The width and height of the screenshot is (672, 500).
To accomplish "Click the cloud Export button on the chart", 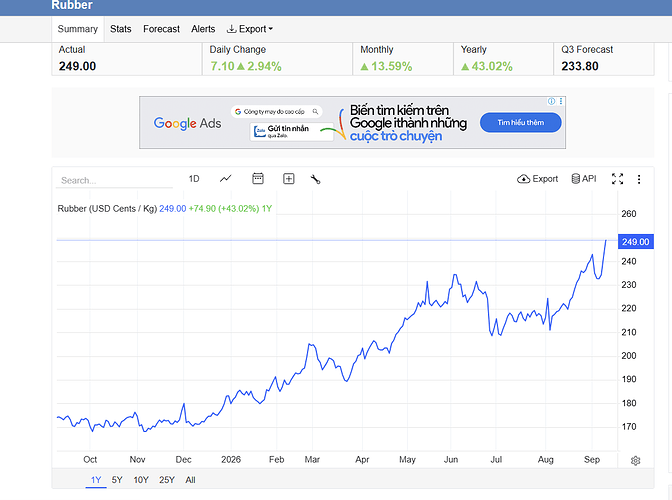I will click(537, 179).
